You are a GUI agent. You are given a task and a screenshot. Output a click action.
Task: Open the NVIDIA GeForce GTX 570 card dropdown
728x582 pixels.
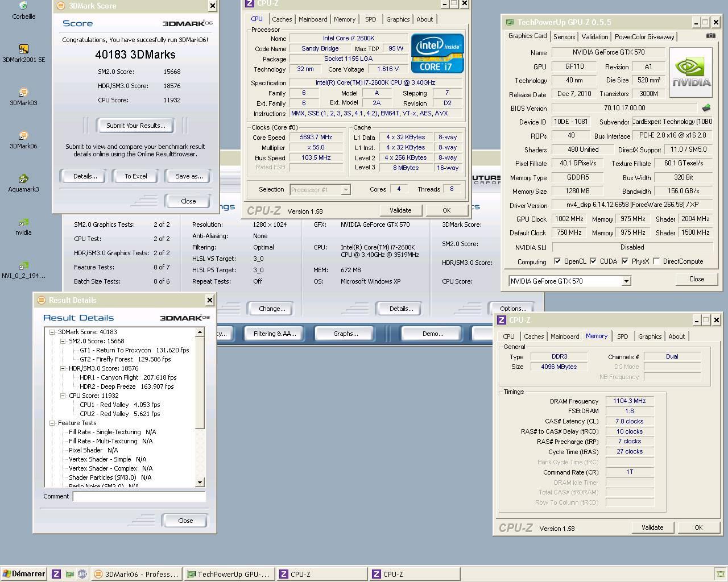626,281
